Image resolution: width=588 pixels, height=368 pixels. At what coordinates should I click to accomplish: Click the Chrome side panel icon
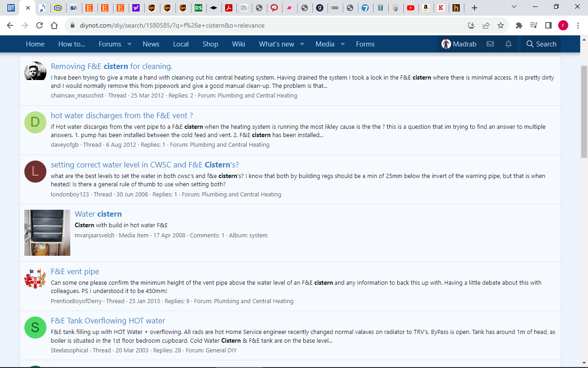point(548,26)
